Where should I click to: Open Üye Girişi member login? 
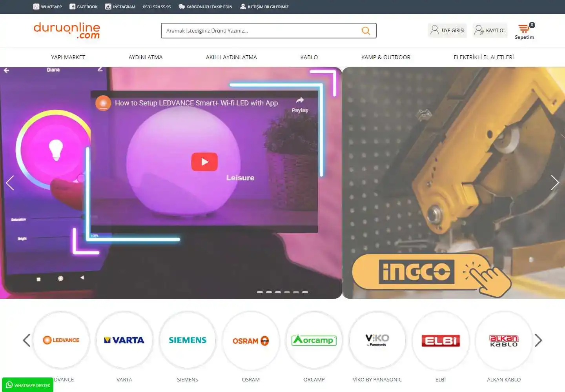(x=447, y=30)
